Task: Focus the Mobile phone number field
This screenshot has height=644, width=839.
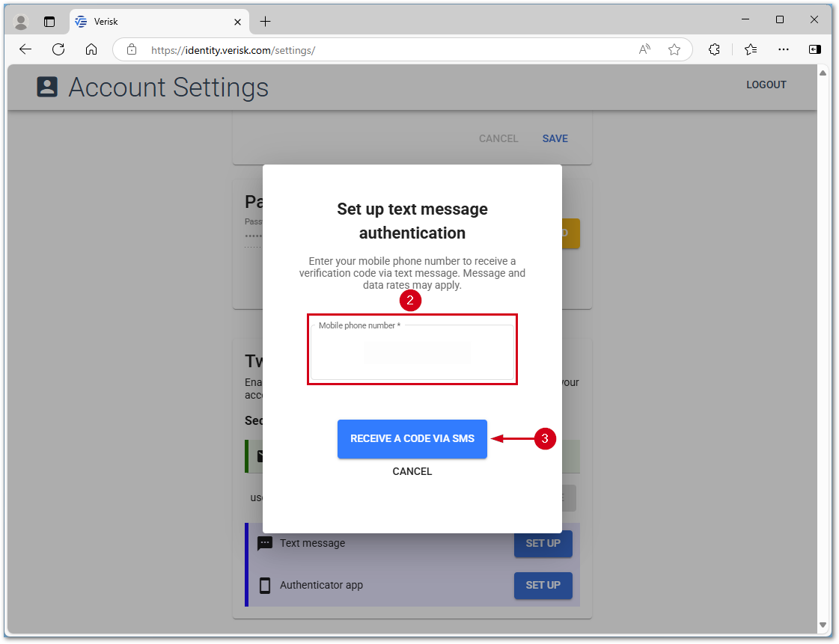Action: [x=412, y=352]
